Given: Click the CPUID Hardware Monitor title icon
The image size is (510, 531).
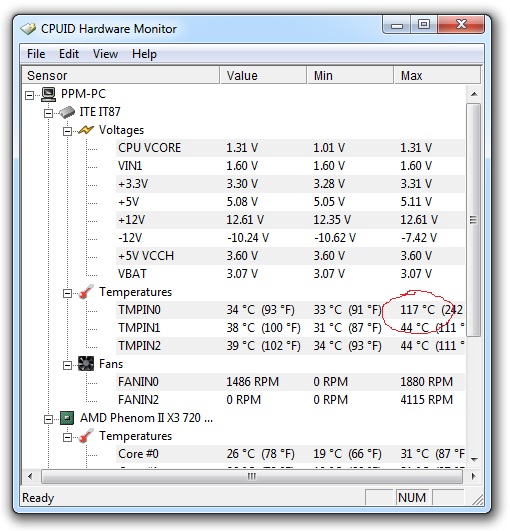Looking at the screenshot, I should coord(28,29).
